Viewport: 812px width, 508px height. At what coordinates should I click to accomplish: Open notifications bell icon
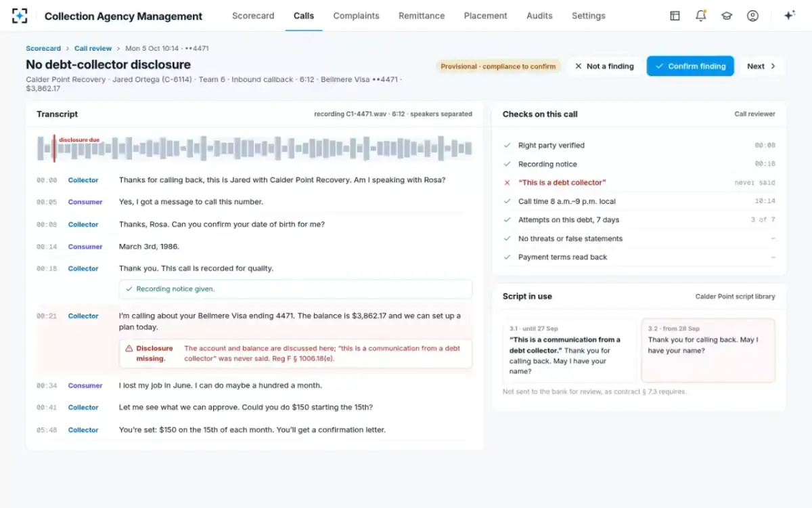pos(701,16)
